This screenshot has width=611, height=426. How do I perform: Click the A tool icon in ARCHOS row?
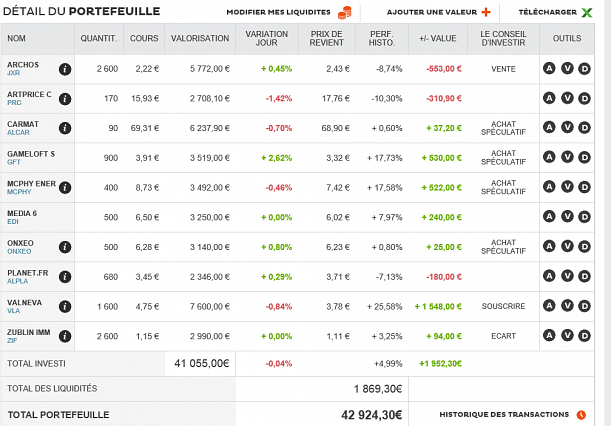coord(549,69)
